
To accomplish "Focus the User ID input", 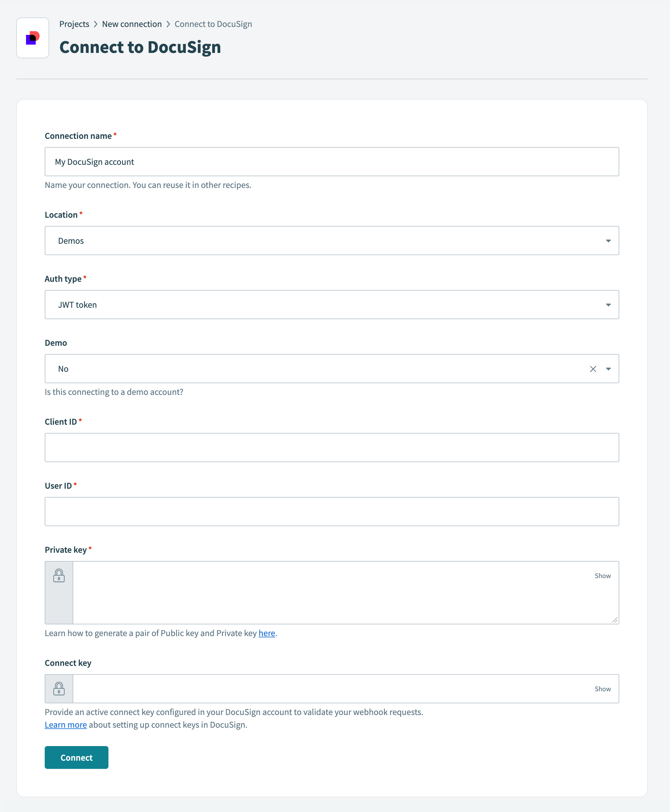I will [x=332, y=511].
